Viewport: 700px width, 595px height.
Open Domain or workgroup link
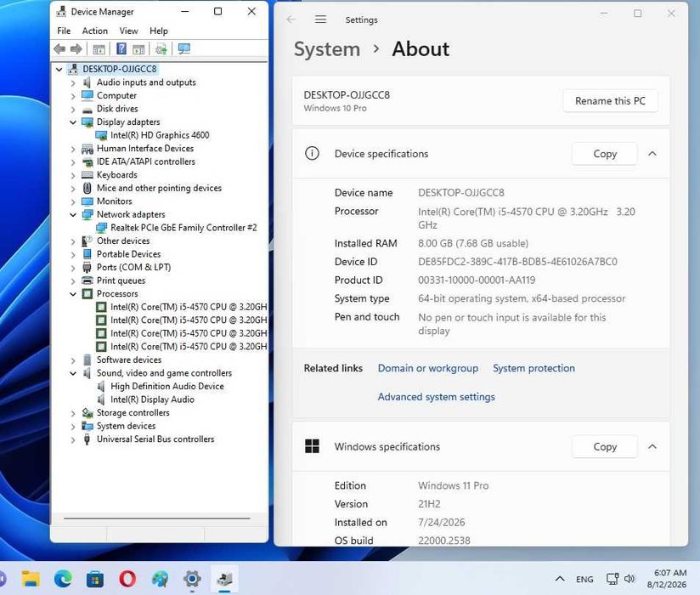tap(427, 368)
